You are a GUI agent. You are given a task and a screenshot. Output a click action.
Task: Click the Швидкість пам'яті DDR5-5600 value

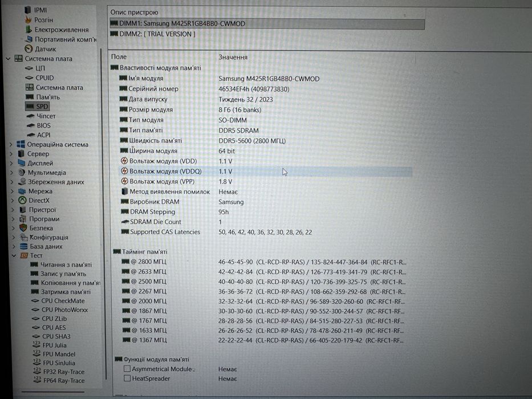tap(252, 141)
